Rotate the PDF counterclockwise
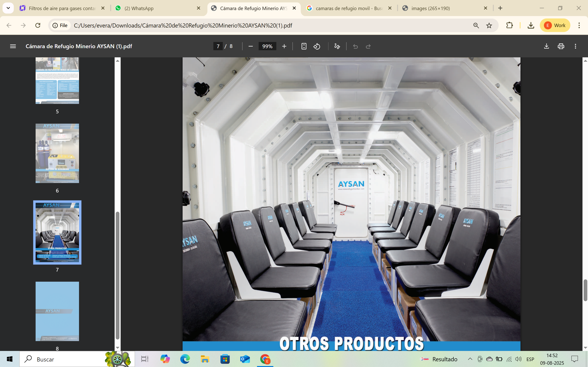This screenshot has width=588, height=367. pyautogui.click(x=317, y=46)
